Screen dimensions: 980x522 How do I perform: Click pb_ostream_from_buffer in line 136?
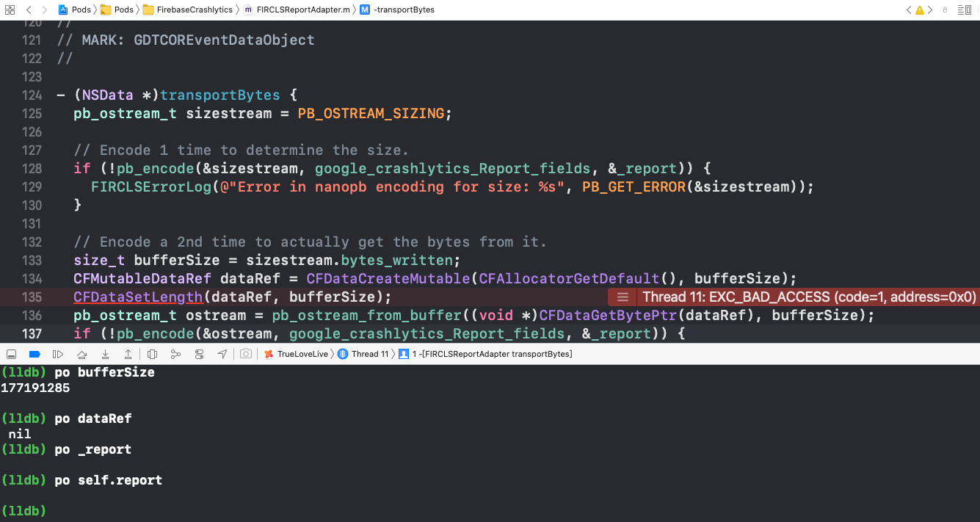[367, 315]
